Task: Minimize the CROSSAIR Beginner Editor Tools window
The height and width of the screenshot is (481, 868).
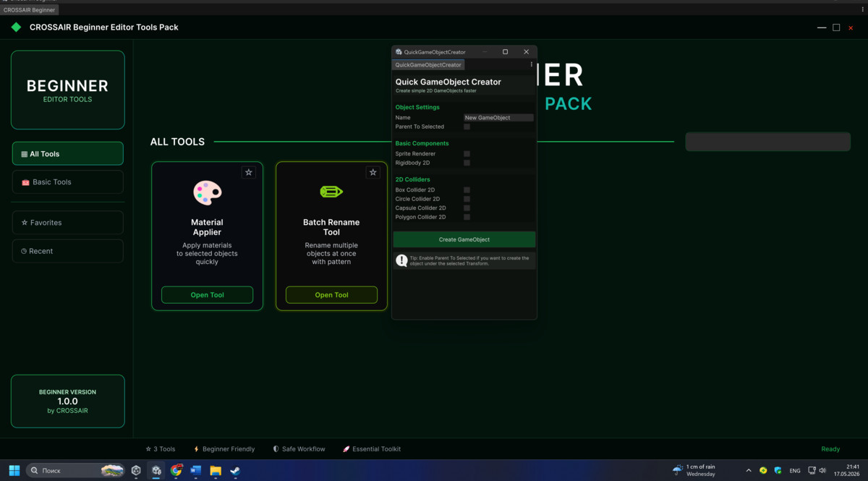Action: coord(822,27)
